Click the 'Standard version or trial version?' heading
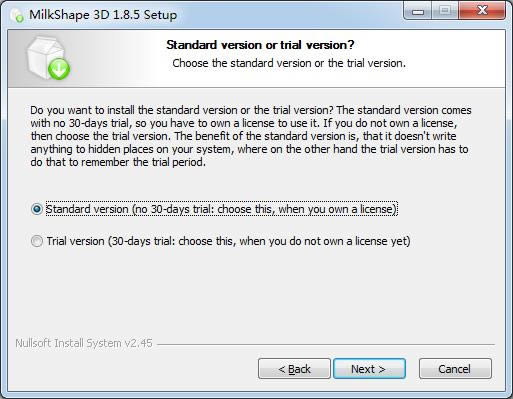 click(260, 45)
